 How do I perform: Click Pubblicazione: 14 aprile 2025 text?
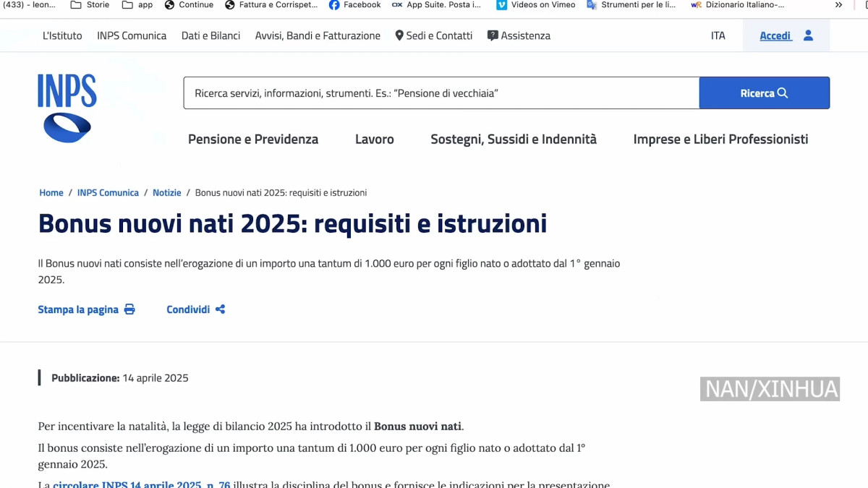pyautogui.click(x=120, y=378)
